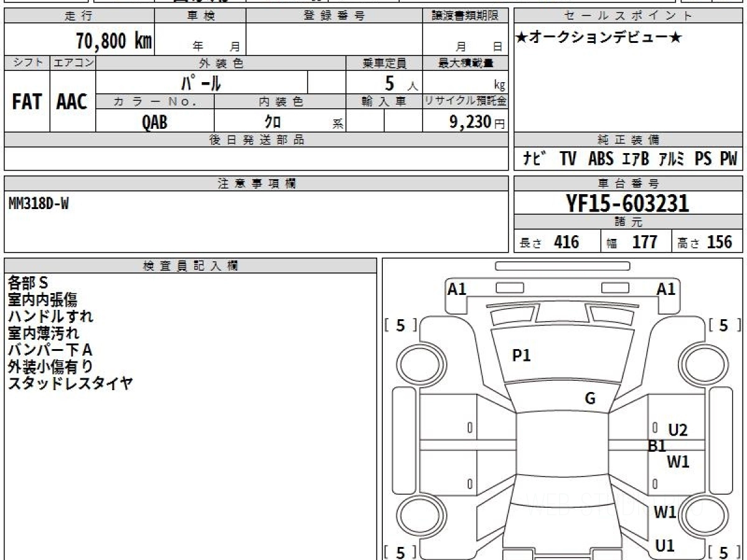Select the ハンドルすれ inspector note
Viewport: 747px width, 560px height.
tap(50, 317)
